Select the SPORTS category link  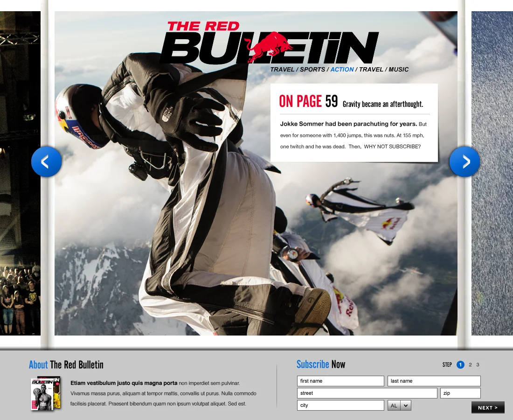[x=312, y=70]
